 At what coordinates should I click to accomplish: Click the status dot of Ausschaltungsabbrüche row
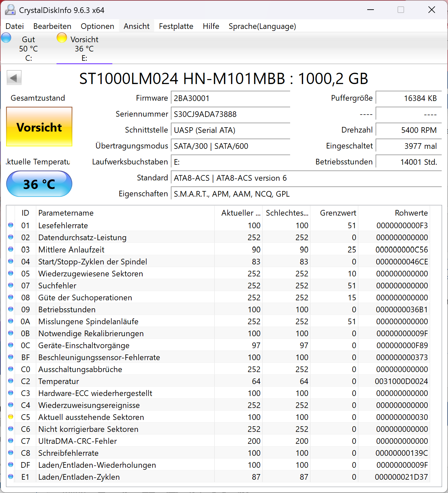(11, 369)
